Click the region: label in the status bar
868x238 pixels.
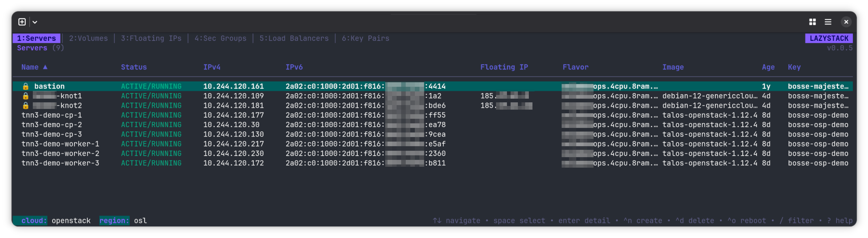[114, 220]
